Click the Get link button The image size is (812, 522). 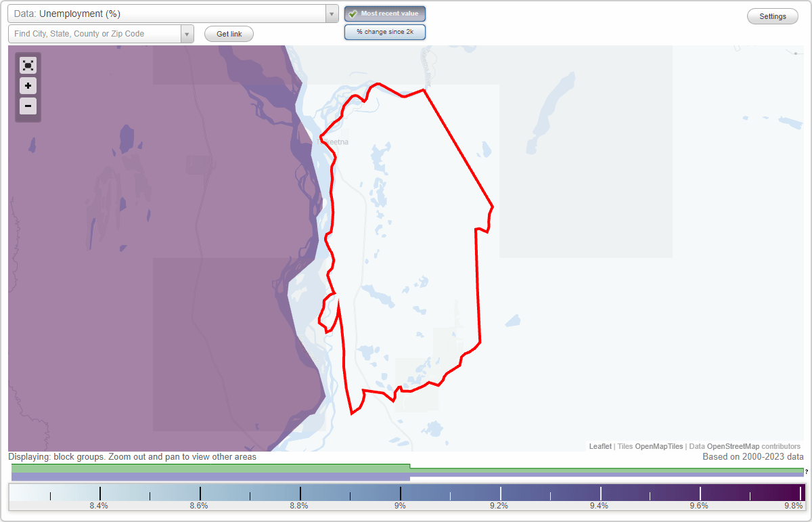[229, 34]
